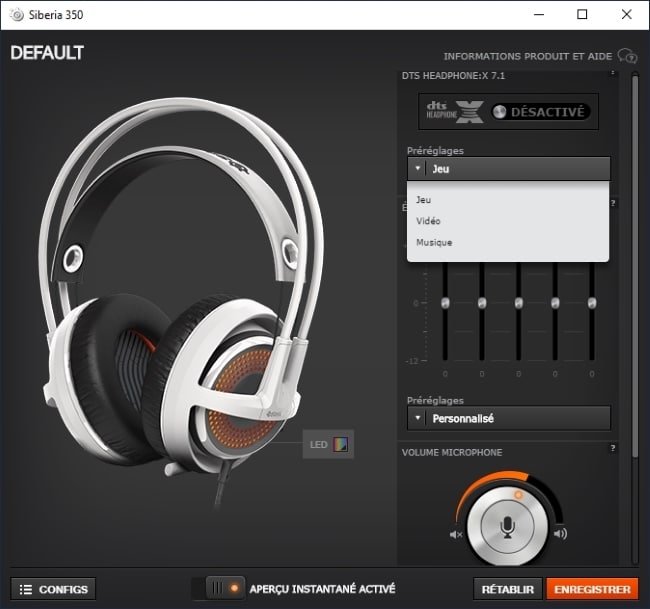This screenshot has width=650, height=609.
Task: Click the LED color swatch on the headset
Action: [341, 444]
